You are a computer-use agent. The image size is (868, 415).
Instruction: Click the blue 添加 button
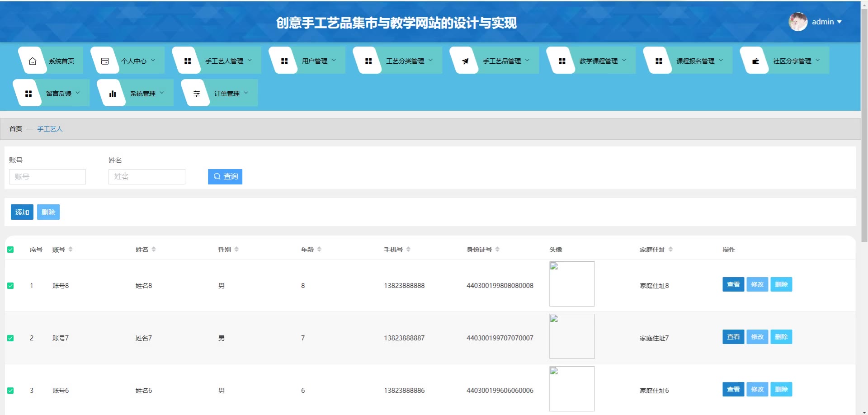click(22, 212)
